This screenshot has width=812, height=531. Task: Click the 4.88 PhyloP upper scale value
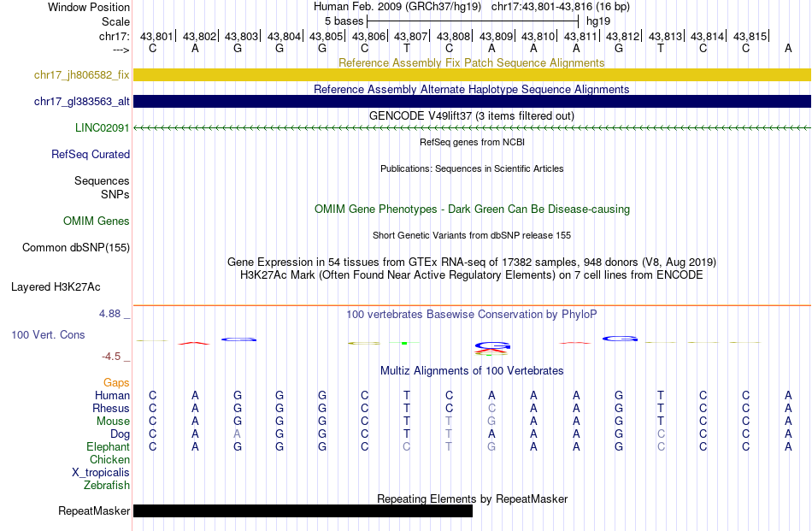coord(109,314)
